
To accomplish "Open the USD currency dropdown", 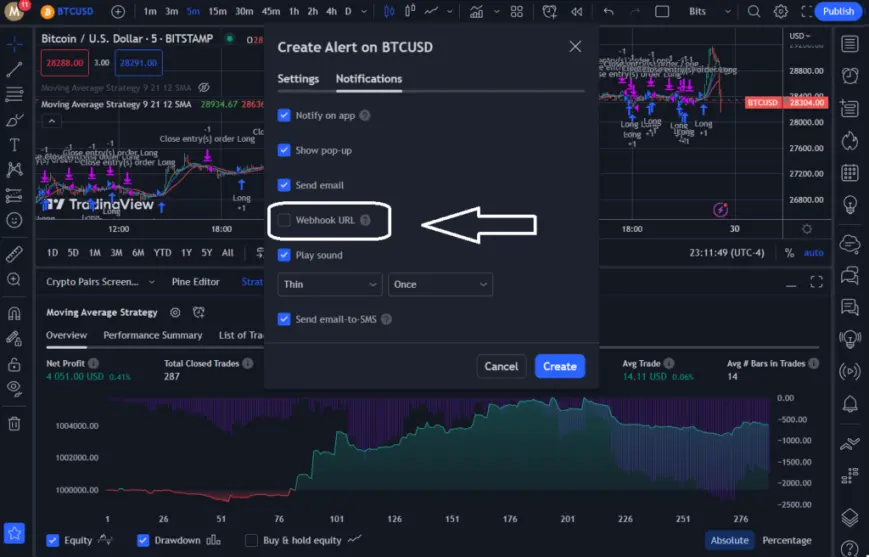I will [799, 36].
